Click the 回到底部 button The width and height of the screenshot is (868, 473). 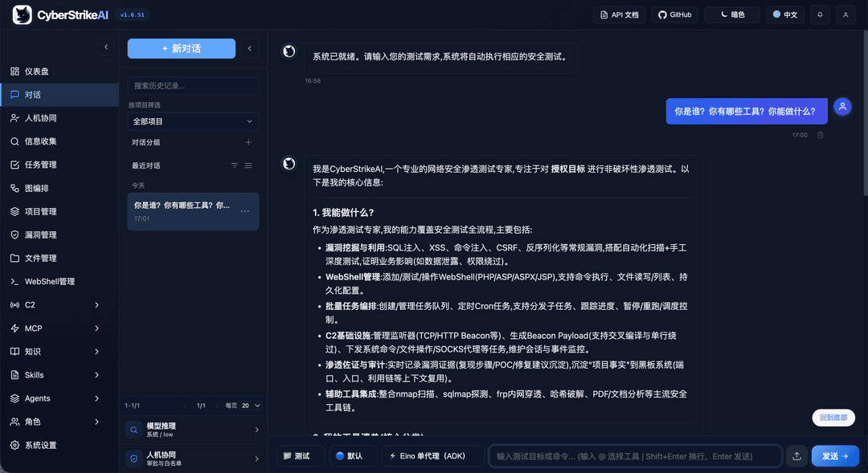point(833,418)
